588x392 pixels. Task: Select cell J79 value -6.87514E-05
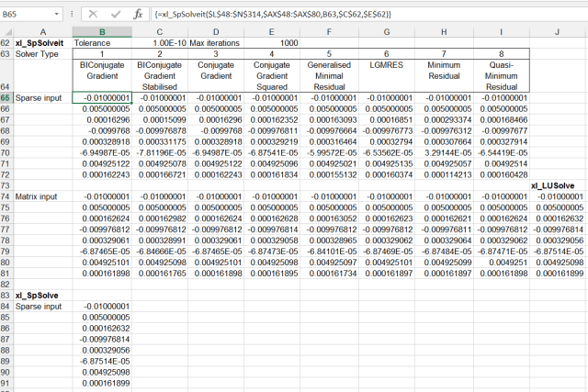[x=558, y=252]
